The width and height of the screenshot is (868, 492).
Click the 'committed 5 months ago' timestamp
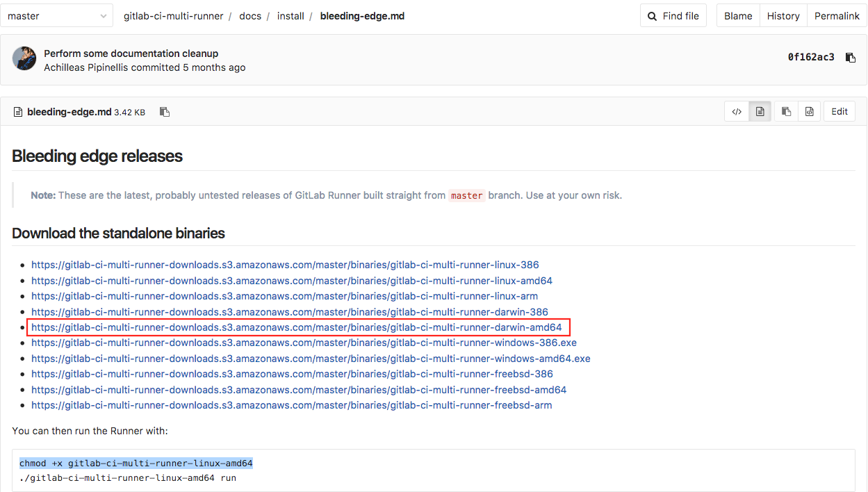(x=188, y=67)
